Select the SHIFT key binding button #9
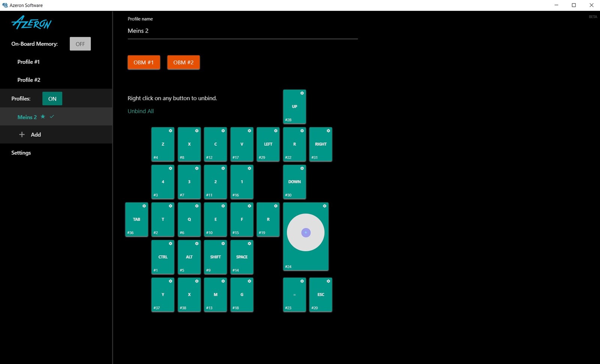This screenshot has width=600, height=364. (x=215, y=257)
